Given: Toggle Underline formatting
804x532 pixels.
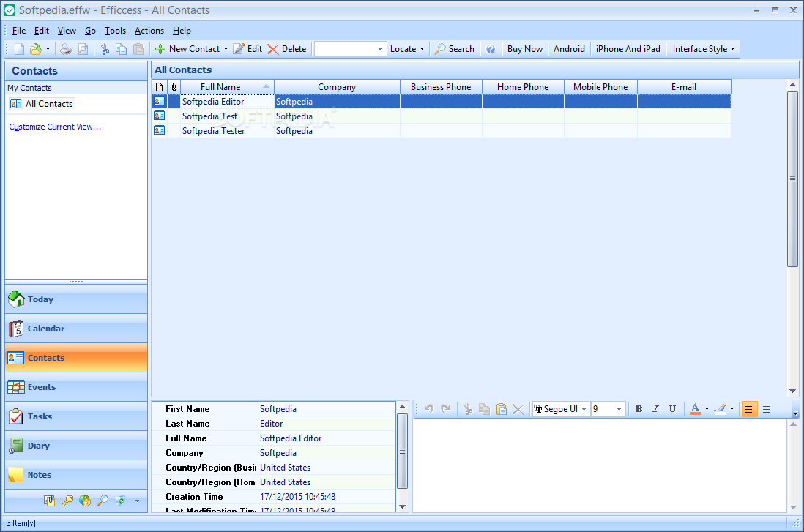Looking at the screenshot, I should click(672, 409).
